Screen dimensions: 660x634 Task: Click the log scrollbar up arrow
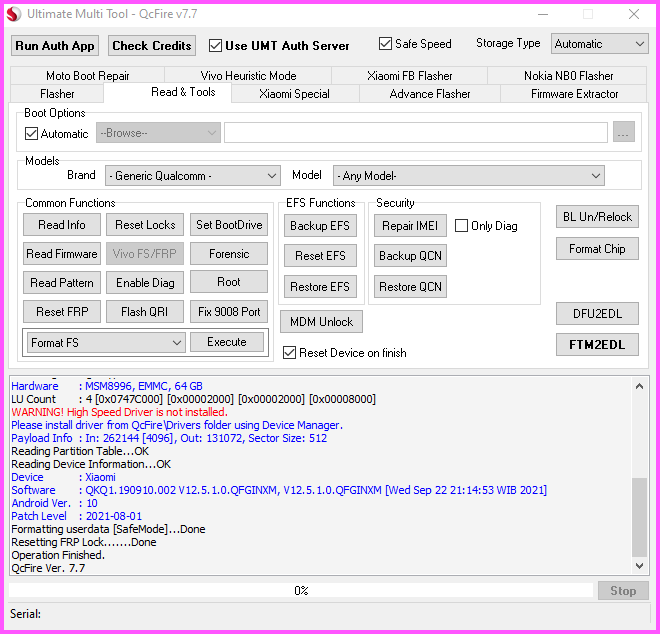(x=639, y=386)
